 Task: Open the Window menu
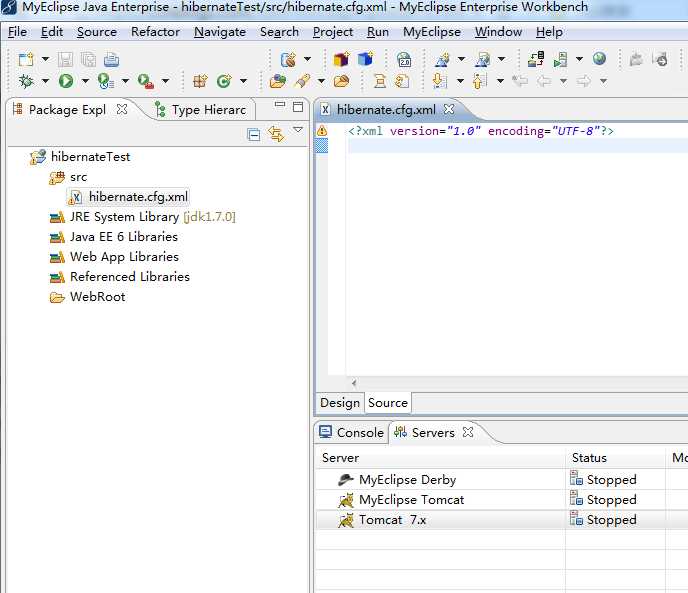pyautogui.click(x=498, y=32)
